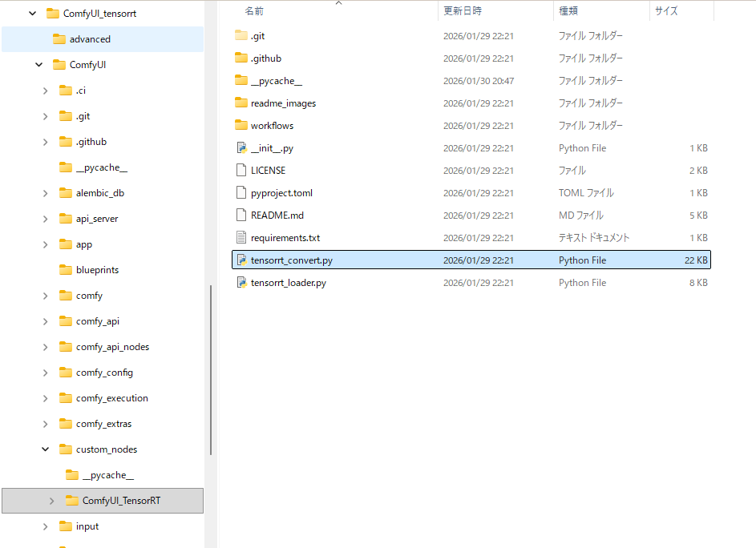The width and height of the screenshot is (756, 548).
Task: Click the LICENSE file icon
Action: [x=241, y=171]
